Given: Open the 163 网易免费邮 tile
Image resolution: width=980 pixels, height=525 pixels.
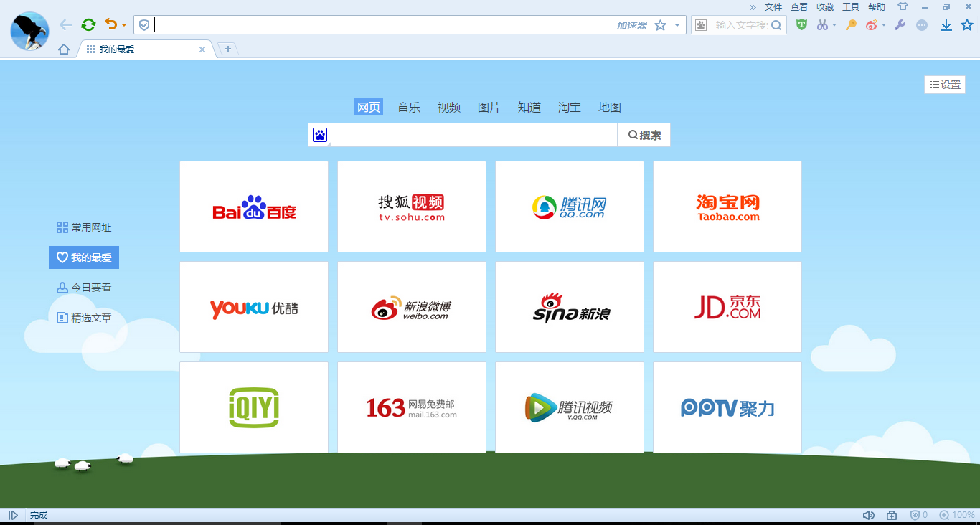Looking at the screenshot, I should pyautogui.click(x=412, y=407).
